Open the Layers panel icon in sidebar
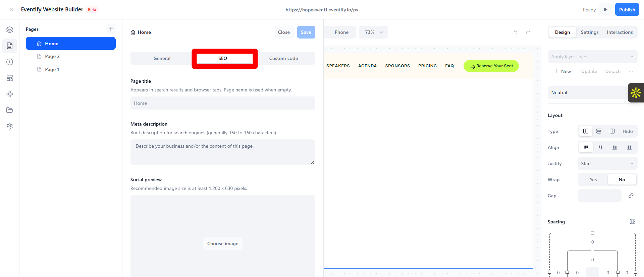 point(10,30)
